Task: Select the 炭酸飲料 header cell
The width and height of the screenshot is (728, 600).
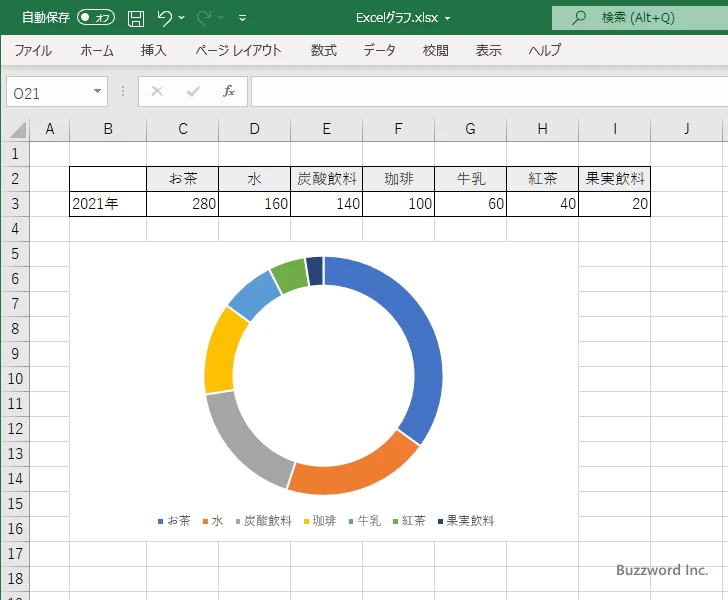Action: click(326, 178)
